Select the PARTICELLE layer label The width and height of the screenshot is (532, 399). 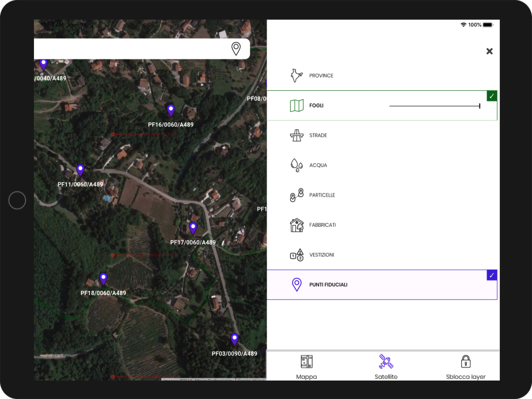click(322, 195)
